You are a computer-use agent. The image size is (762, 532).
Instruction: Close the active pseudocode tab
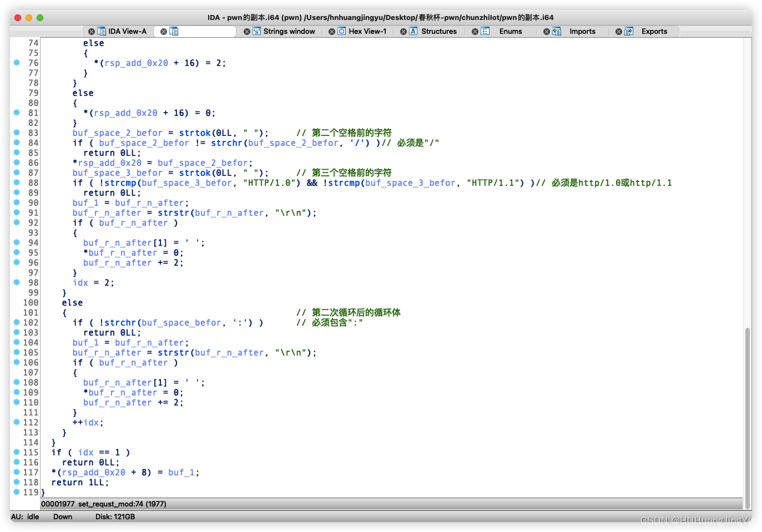point(164,32)
